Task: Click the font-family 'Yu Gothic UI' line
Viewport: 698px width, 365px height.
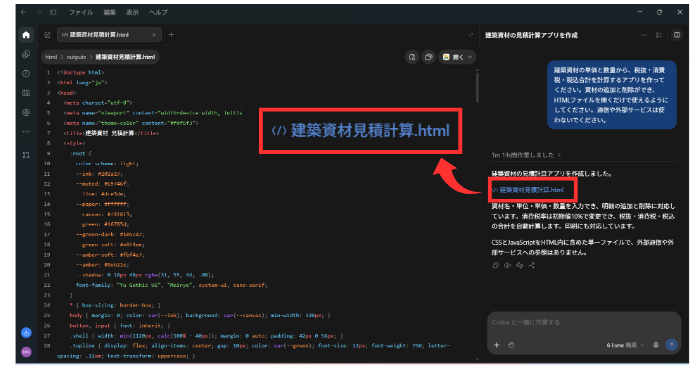Action: click(x=171, y=285)
